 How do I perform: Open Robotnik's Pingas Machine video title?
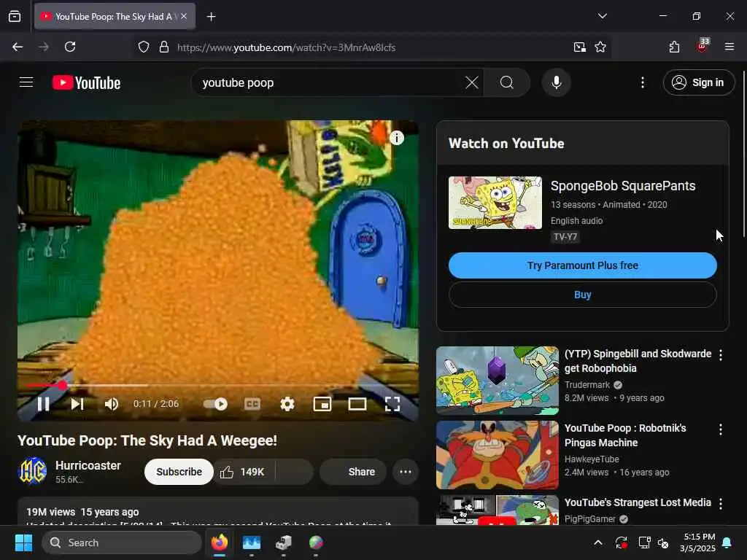tap(625, 435)
